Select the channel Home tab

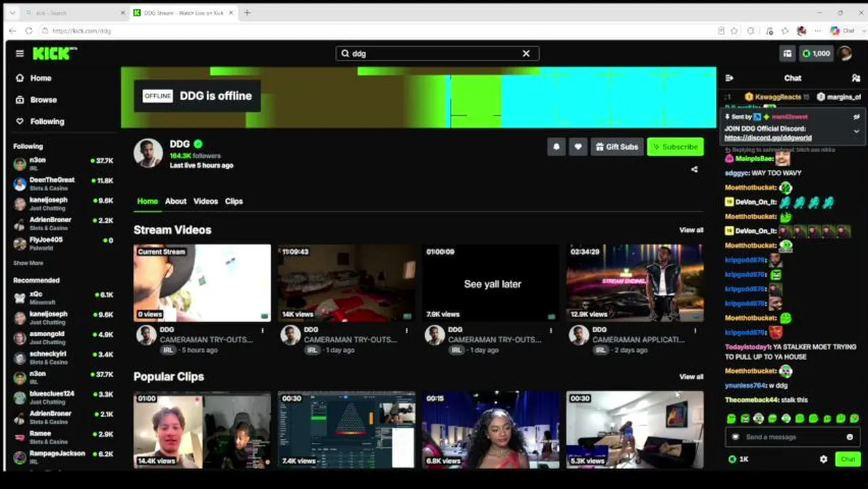[147, 201]
